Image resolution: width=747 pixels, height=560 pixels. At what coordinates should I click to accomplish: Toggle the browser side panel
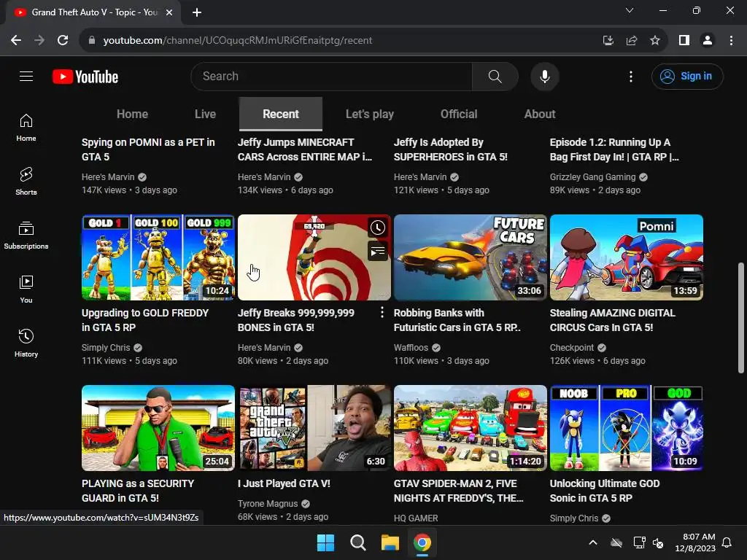[684, 41]
